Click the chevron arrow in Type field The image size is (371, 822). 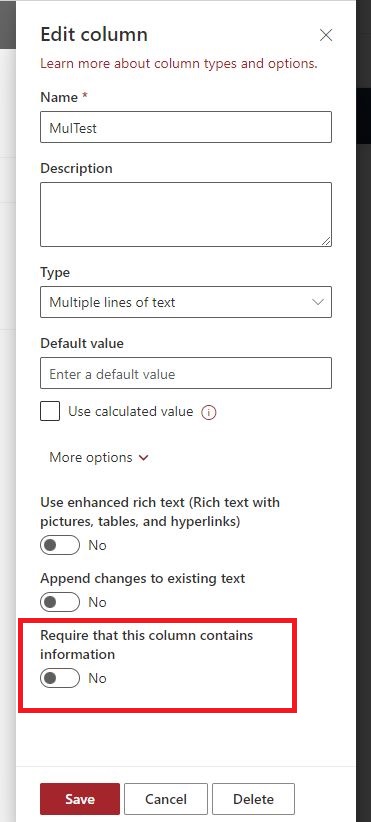click(x=318, y=302)
